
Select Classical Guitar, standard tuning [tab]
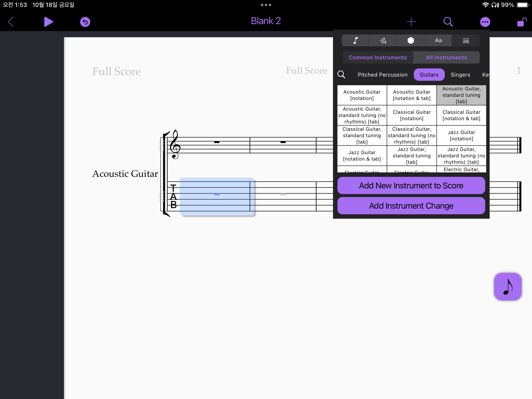pos(362,135)
